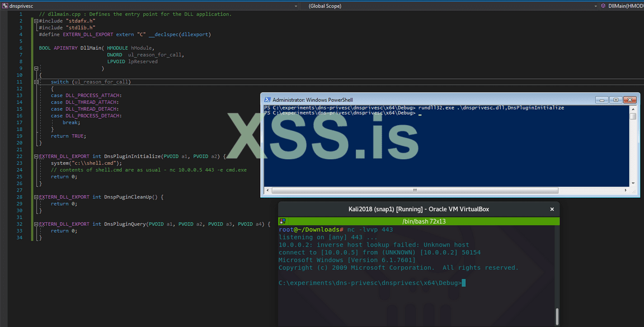Screen dimensions: 644x327
Task: Collapse the DnsPluginInitialize function at line 22
Action: (x=36, y=157)
